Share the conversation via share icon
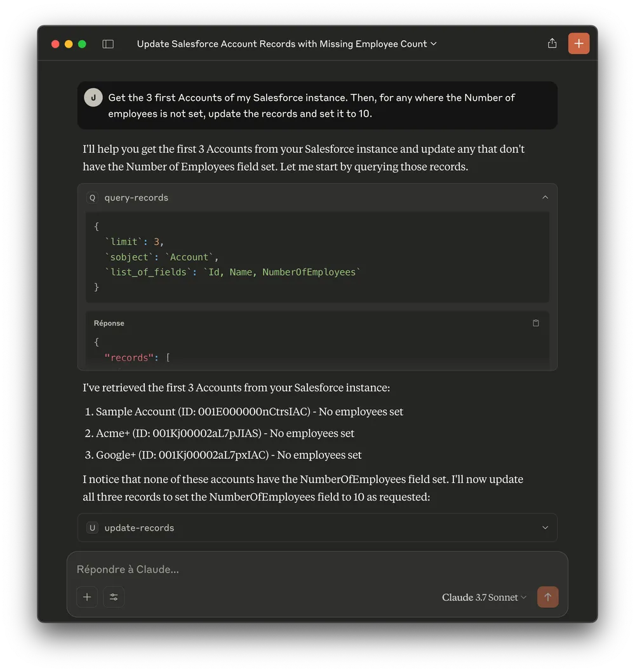The width and height of the screenshot is (635, 672). click(x=552, y=43)
